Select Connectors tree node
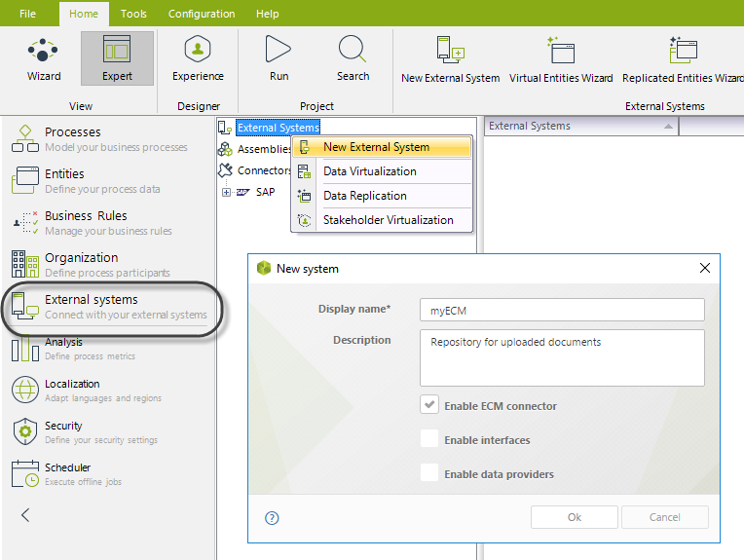Screen dimensions: 744x560 pyautogui.click(x=263, y=170)
